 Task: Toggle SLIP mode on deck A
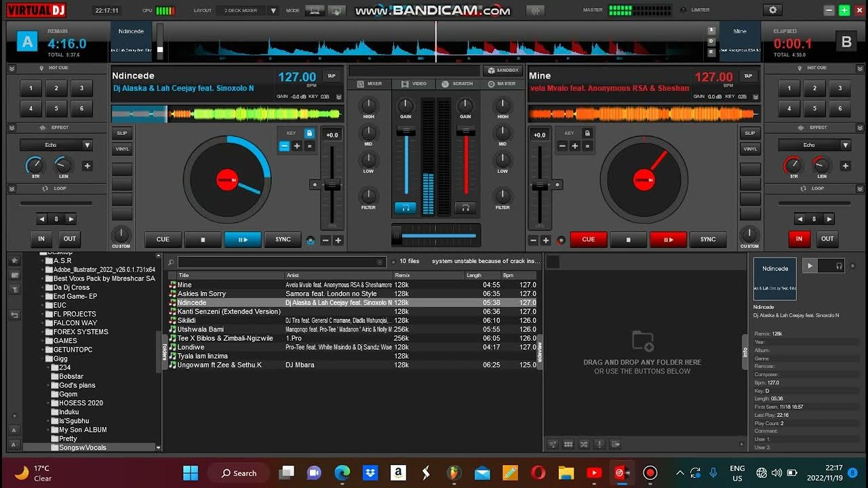[122, 133]
